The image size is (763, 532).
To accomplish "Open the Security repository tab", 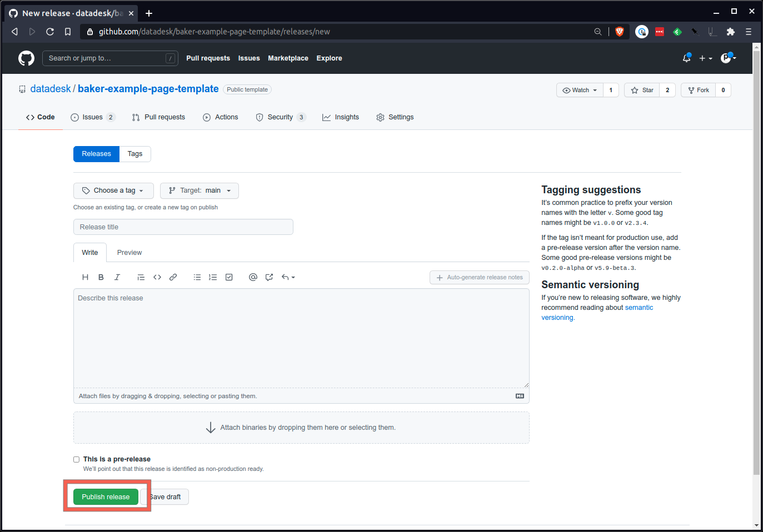I will click(281, 117).
